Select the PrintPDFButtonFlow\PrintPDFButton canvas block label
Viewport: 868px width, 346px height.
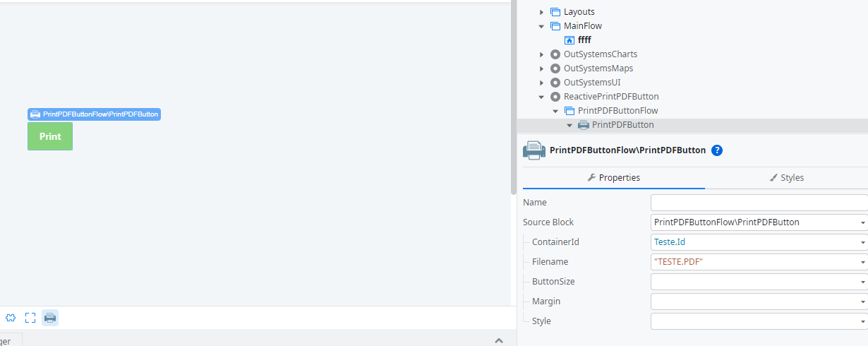[x=94, y=114]
